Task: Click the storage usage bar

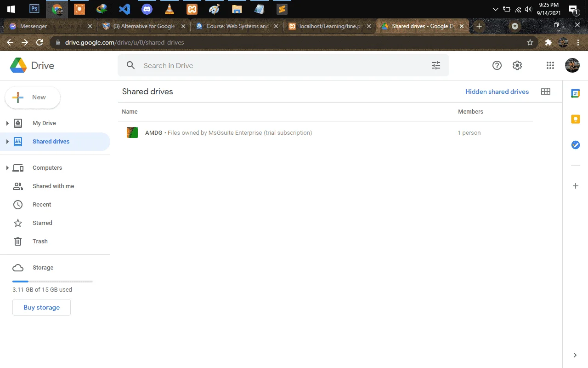Action: [x=52, y=281]
